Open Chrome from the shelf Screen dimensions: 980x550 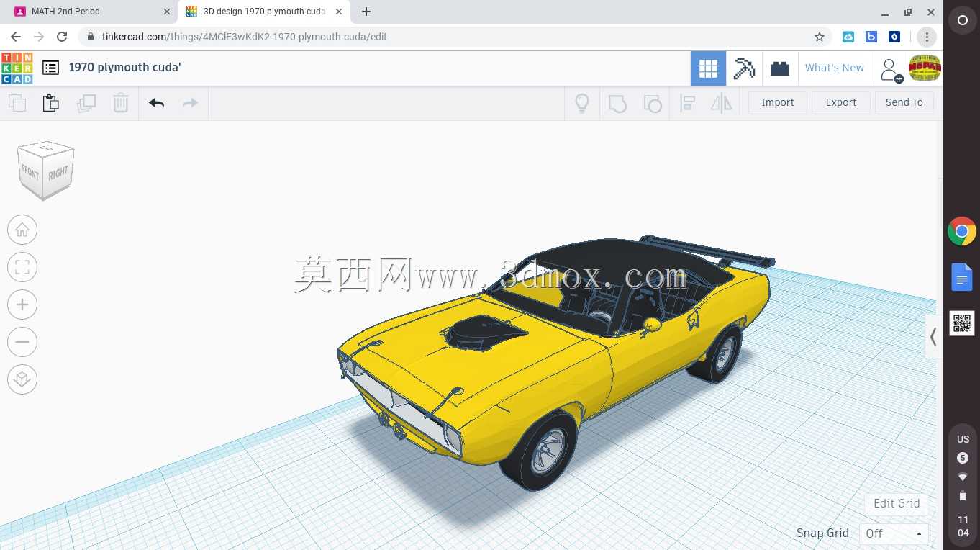pyautogui.click(x=962, y=232)
